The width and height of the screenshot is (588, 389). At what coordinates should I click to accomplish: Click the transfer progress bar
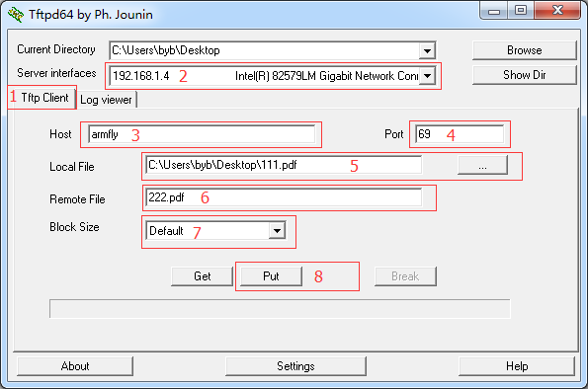280,308
